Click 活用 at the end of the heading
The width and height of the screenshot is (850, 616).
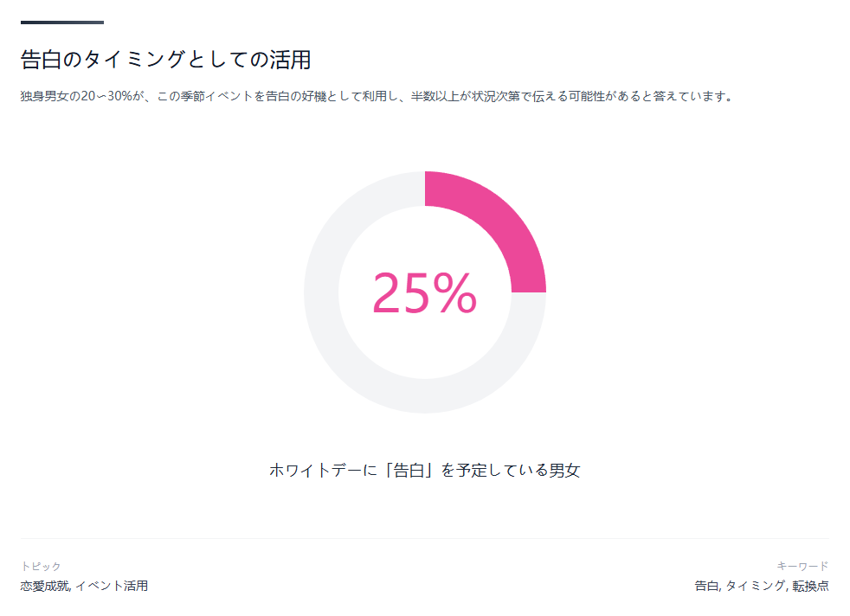294,60
